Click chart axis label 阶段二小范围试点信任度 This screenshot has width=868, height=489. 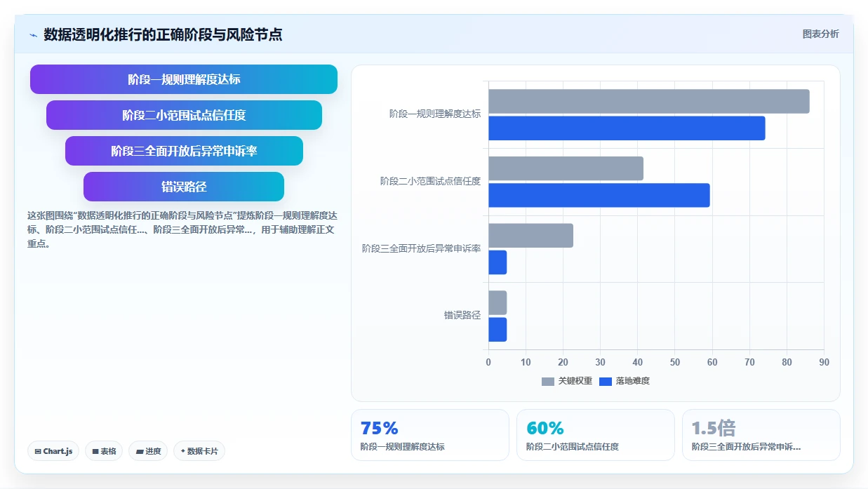(431, 181)
